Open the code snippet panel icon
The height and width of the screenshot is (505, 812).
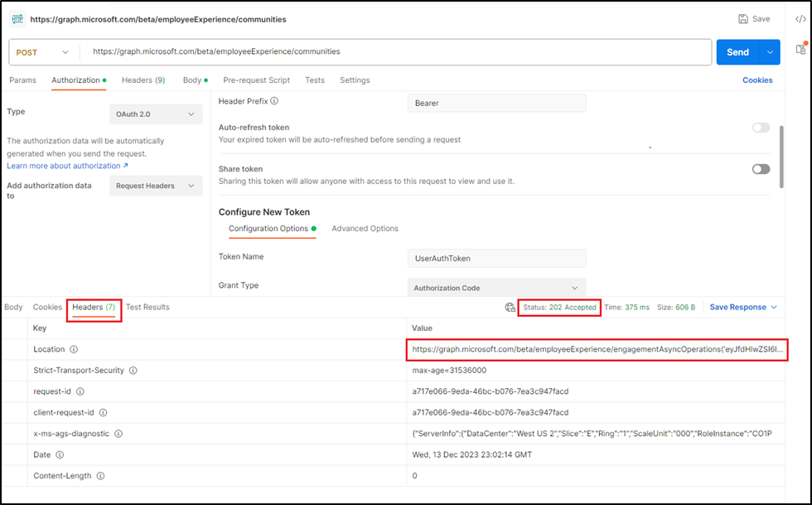800,19
